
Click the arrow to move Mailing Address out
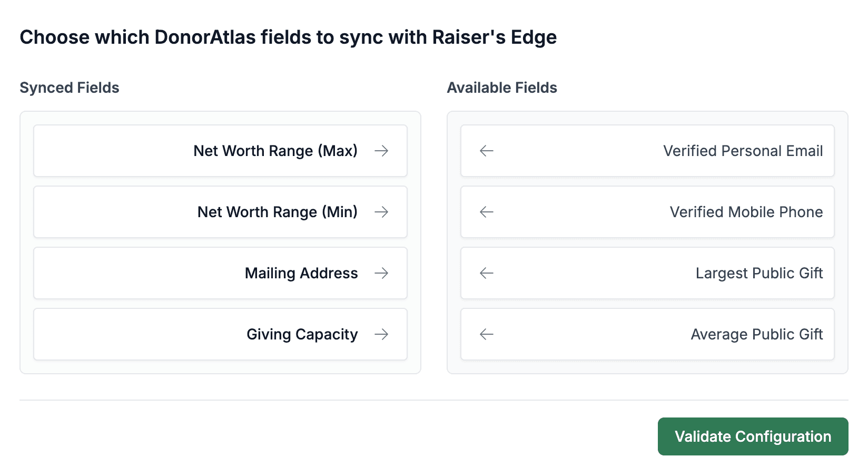(x=382, y=273)
